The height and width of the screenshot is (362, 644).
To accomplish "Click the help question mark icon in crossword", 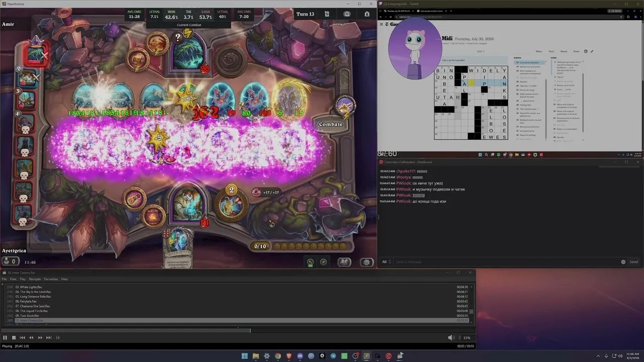I will pos(586,51).
